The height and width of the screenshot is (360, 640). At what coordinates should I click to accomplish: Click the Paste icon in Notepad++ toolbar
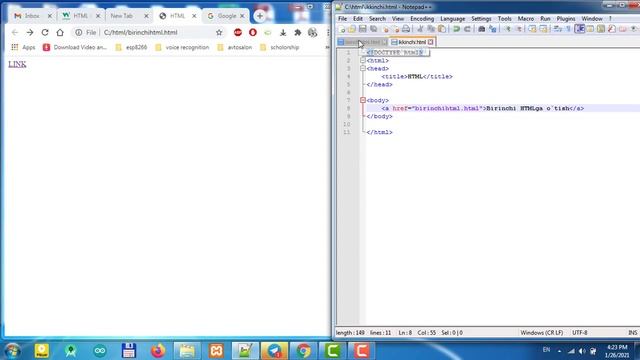click(x=442, y=29)
